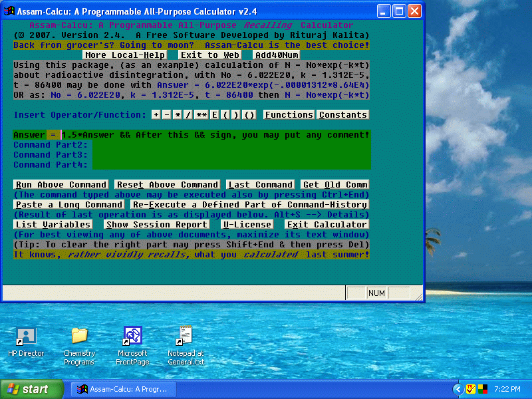Screen dimensions: 532x399
Task: Open More Local-Help
Action: [x=125, y=55]
